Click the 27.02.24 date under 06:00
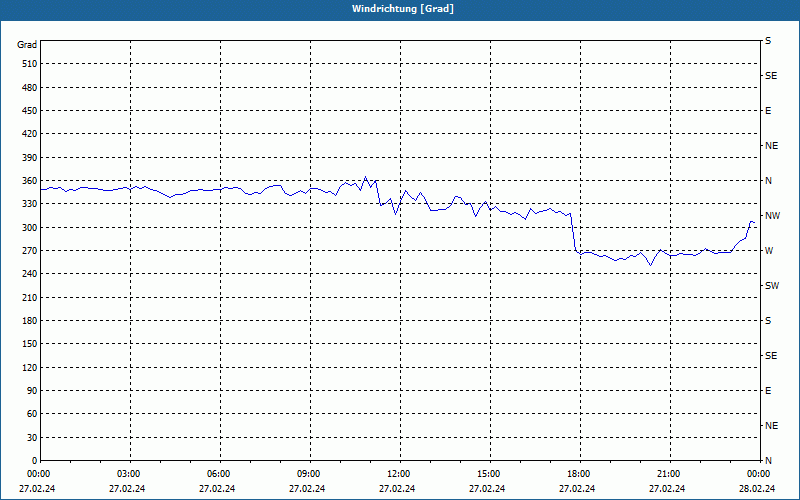The width and height of the screenshot is (800, 500). (x=217, y=489)
